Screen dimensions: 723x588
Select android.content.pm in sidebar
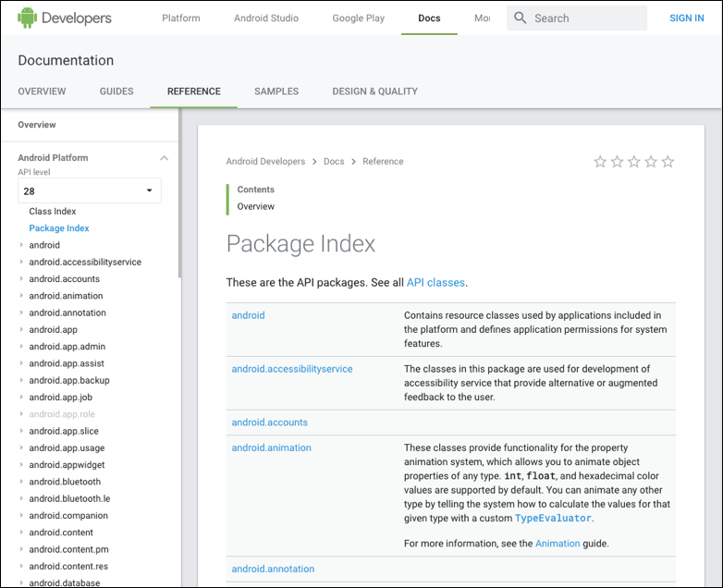click(68, 549)
